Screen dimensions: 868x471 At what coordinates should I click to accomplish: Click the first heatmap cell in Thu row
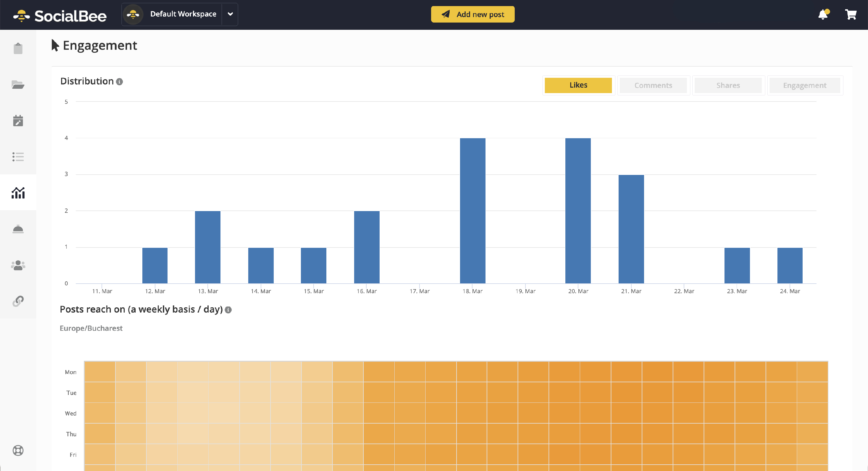[100, 434]
